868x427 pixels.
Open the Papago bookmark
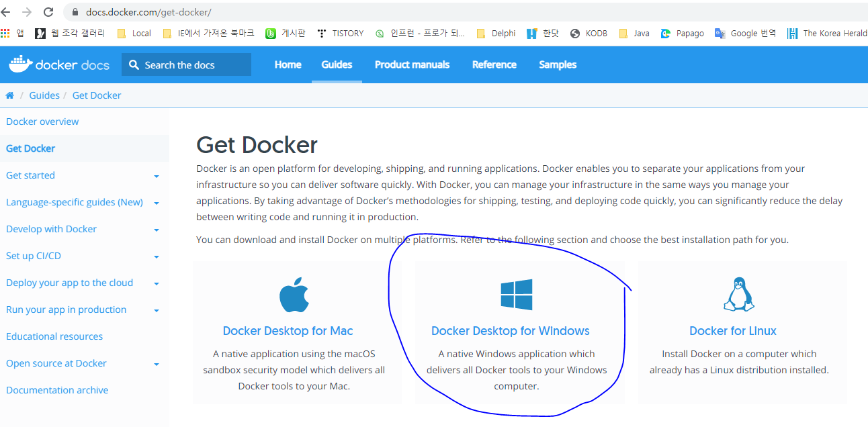point(682,33)
